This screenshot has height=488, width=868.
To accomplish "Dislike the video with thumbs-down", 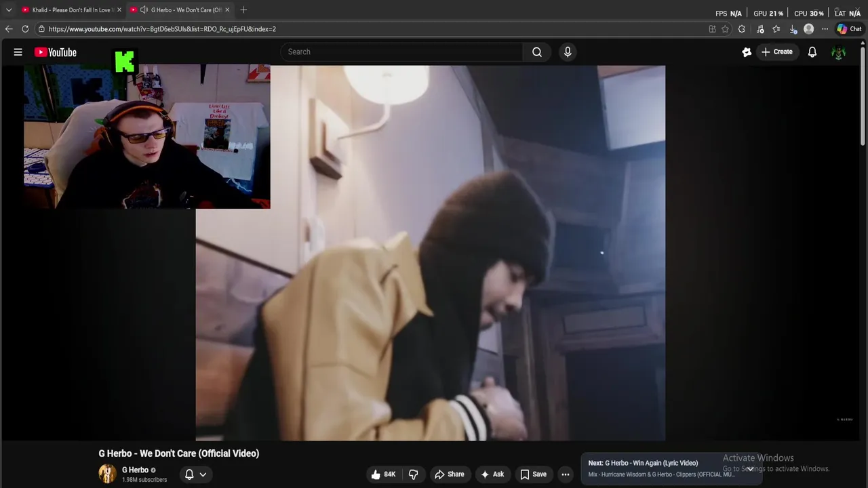I will pyautogui.click(x=413, y=474).
